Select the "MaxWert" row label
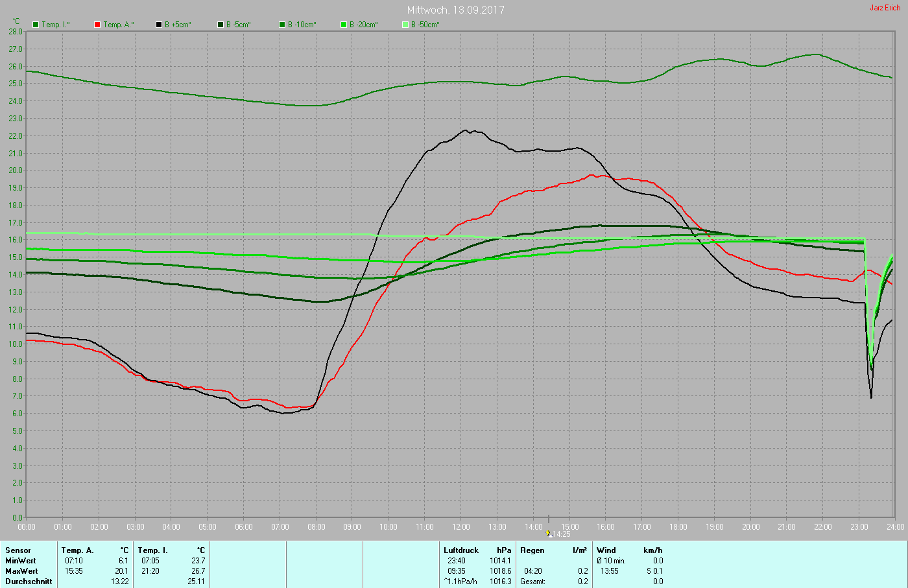The width and height of the screenshot is (908, 588). click(x=21, y=571)
